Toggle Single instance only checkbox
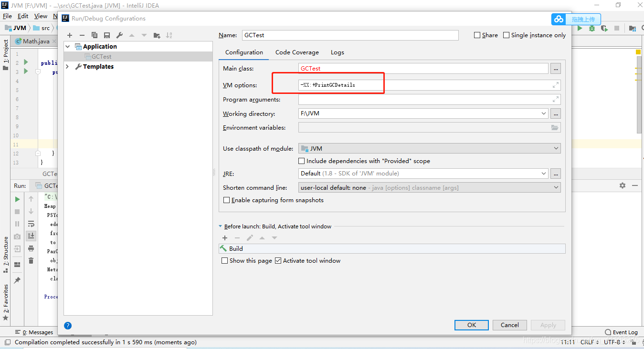This screenshot has height=349, width=644. [506, 35]
